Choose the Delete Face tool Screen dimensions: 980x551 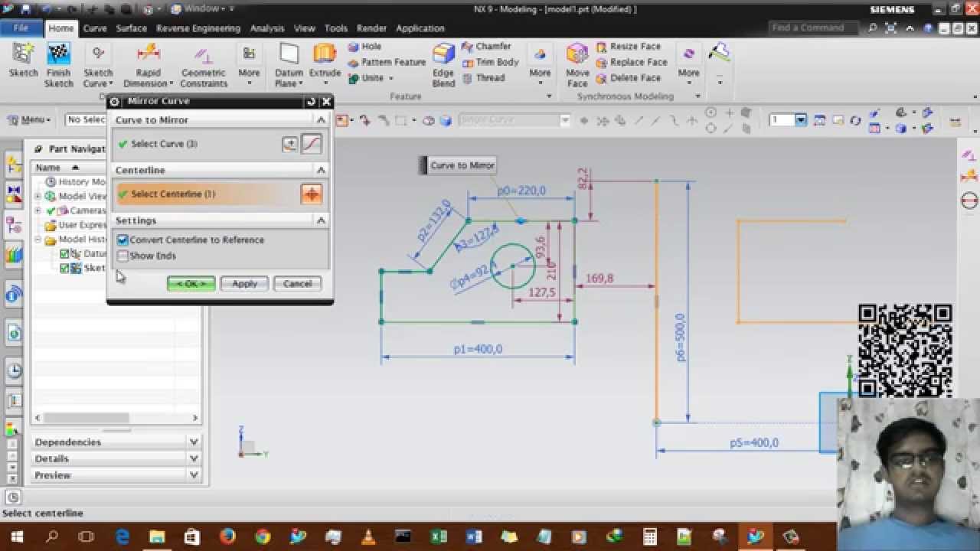[628, 77]
